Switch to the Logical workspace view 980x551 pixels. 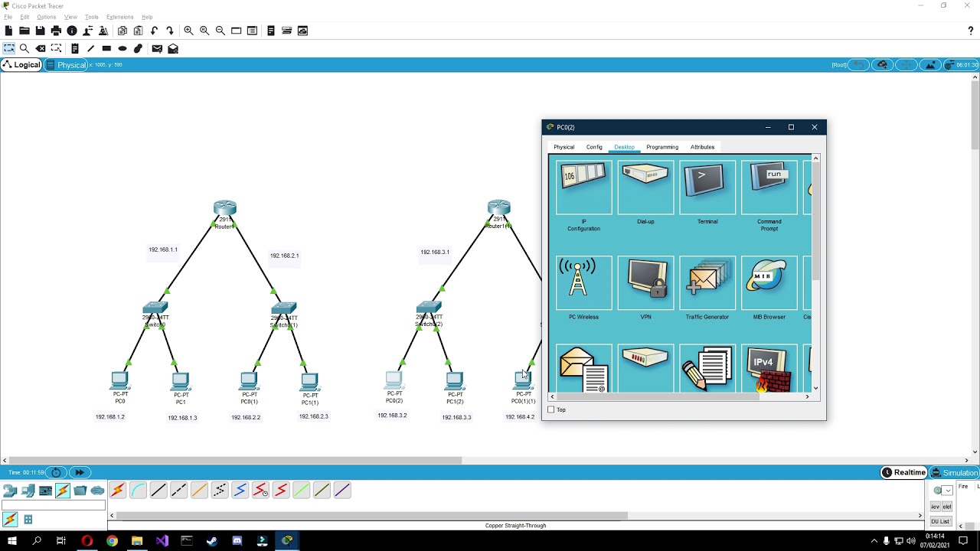(21, 65)
